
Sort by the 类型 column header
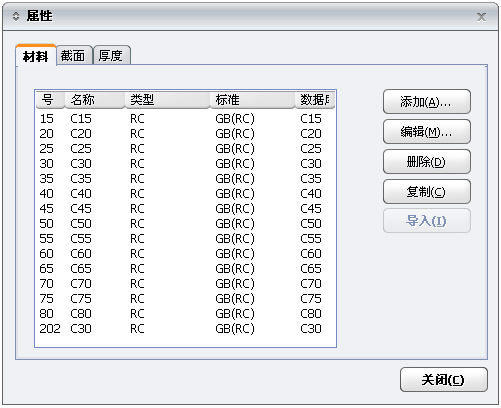coord(167,100)
